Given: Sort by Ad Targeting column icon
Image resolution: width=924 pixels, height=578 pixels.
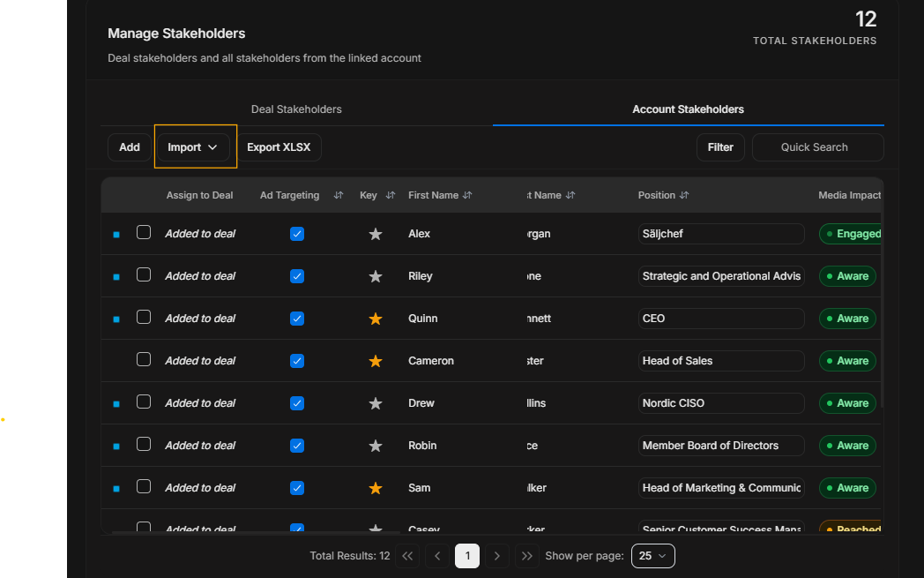Looking at the screenshot, I should (339, 195).
